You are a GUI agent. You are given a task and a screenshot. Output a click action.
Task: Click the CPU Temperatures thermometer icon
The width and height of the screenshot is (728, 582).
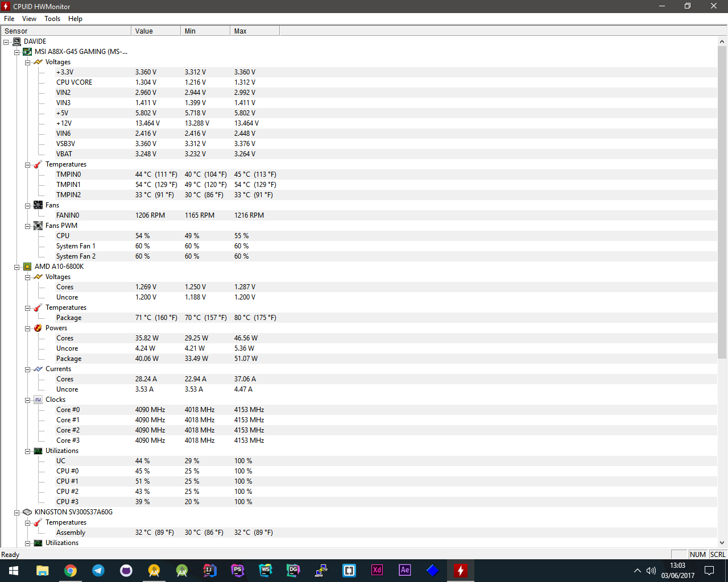(x=38, y=307)
